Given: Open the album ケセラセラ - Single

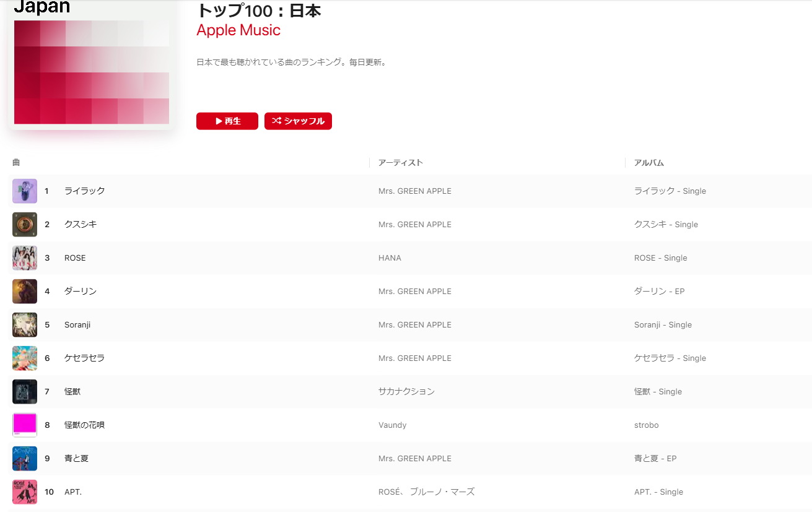Looking at the screenshot, I should point(670,358).
